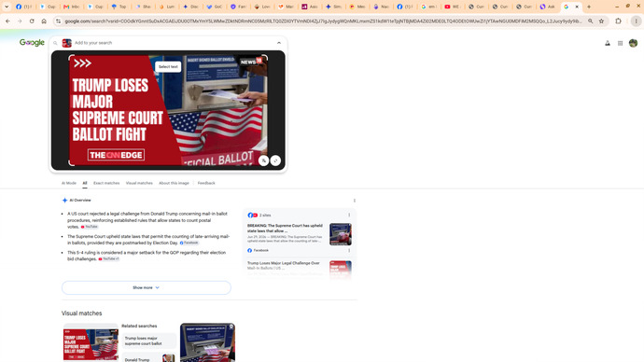
Task: Open About this image tab
Action: point(174,183)
